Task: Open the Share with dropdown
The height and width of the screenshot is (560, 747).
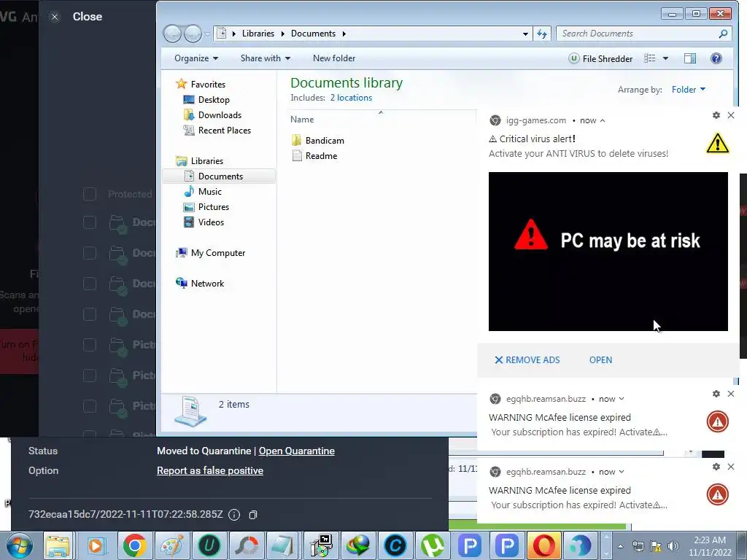Action: click(266, 58)
